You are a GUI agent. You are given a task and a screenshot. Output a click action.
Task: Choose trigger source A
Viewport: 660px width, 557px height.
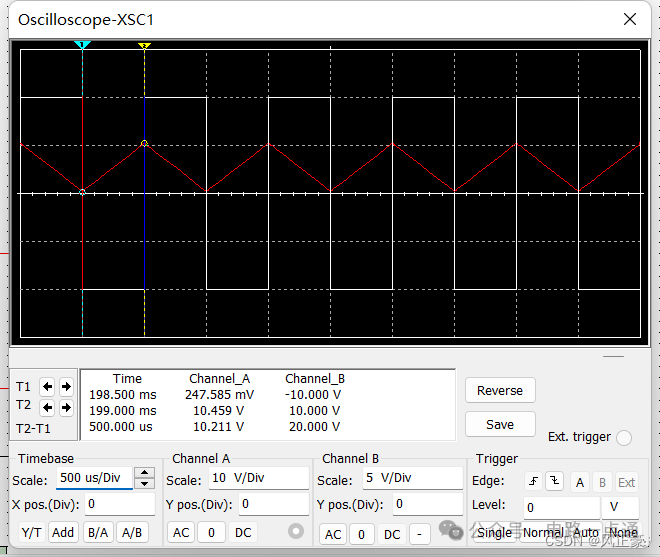point(580,482)
